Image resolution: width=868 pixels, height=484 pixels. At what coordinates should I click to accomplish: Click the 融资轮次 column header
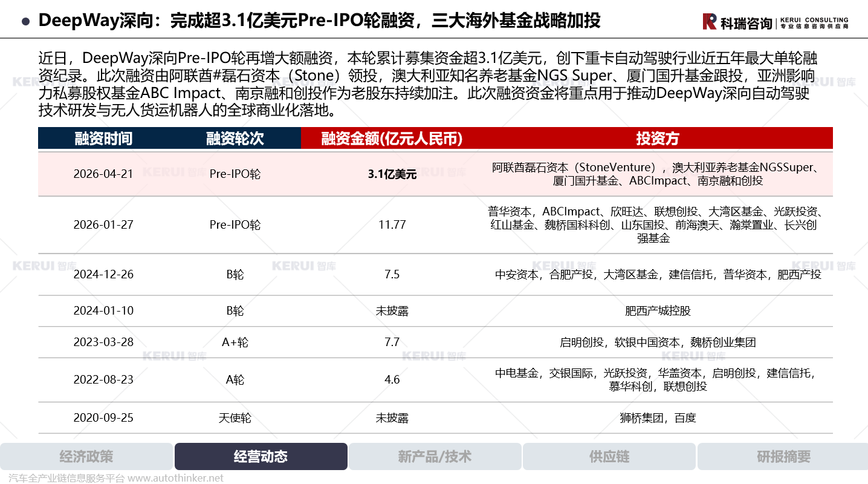(235, 139)
